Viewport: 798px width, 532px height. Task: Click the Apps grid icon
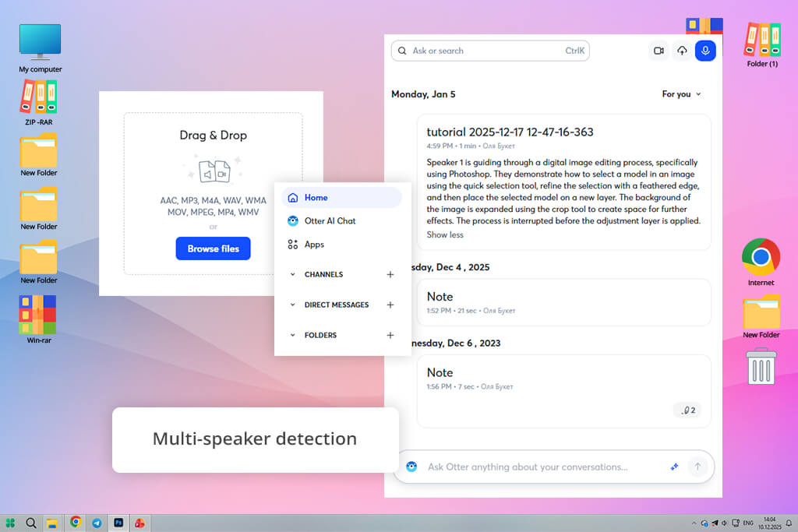click(x=293, y=245)
